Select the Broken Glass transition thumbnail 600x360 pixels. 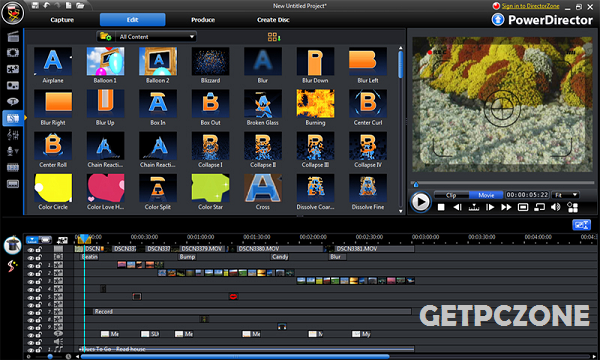point(262,104)
